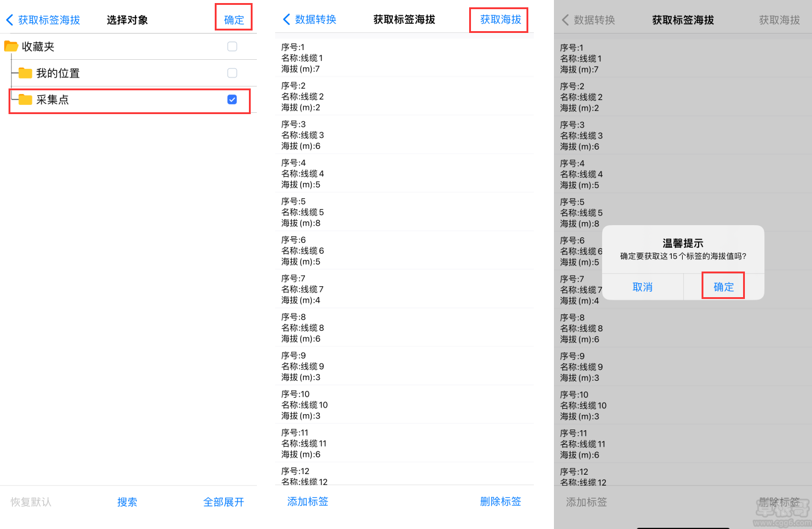Viewport: 812px width, 529px height.
Task: Check the 我的位置 checkbox
Action: [232, 73]
